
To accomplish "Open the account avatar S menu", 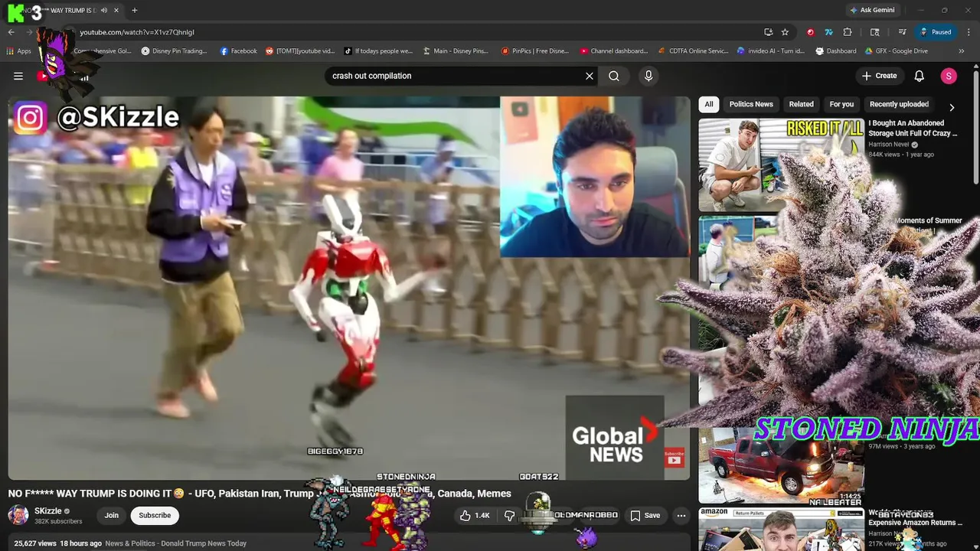I will point(949,76).
